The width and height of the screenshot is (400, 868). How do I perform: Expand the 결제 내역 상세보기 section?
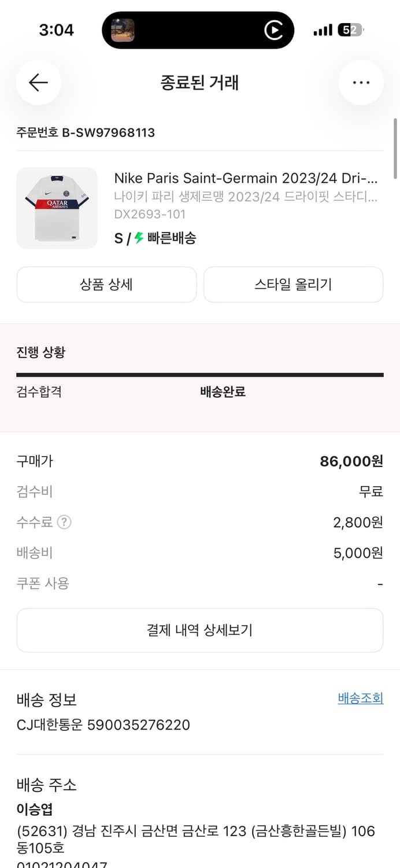point(199,630)
